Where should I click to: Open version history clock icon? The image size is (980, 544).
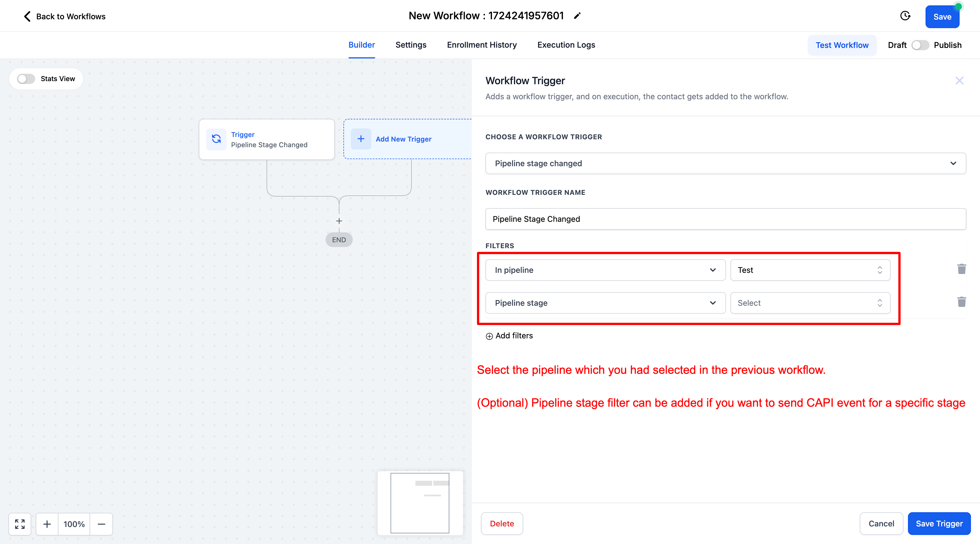click(905, 16)
